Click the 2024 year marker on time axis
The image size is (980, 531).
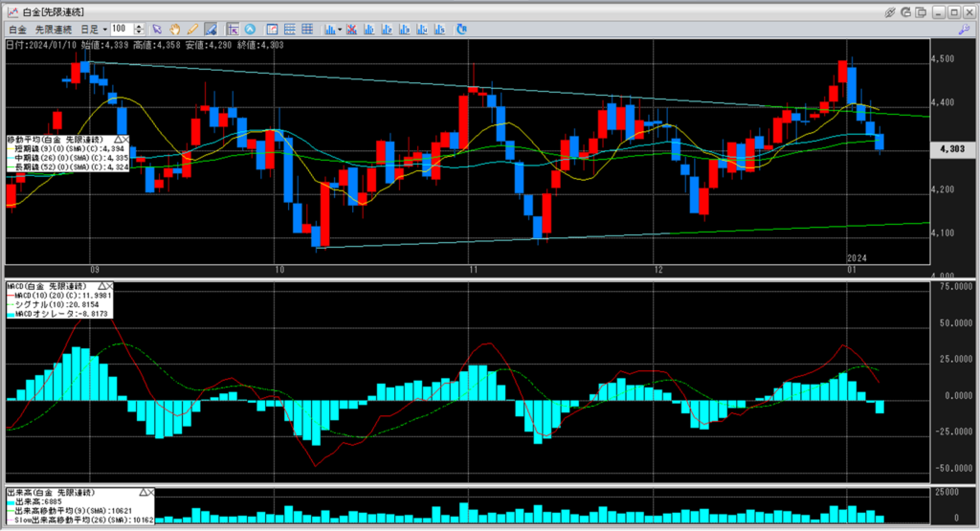point(857,258)
